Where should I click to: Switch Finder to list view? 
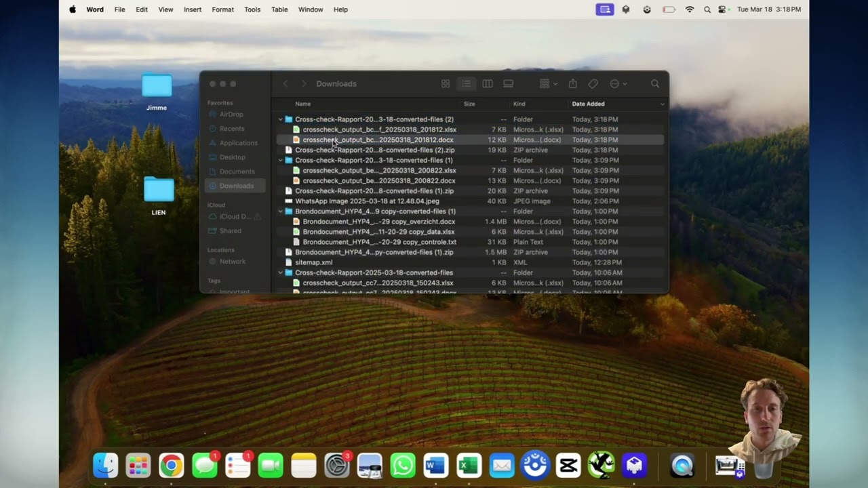[x=467, y=83]
